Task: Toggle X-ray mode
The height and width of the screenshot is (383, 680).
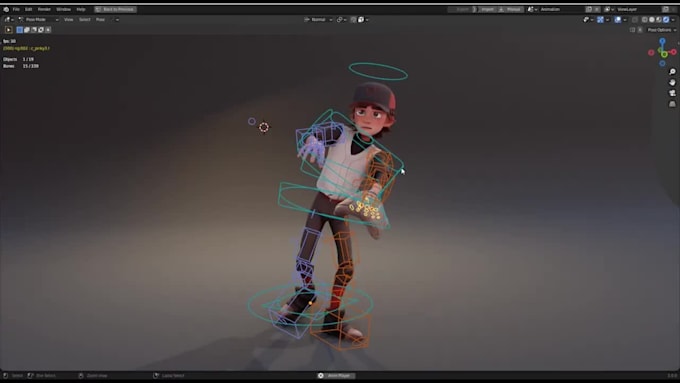Action: (x=635, y=20)
